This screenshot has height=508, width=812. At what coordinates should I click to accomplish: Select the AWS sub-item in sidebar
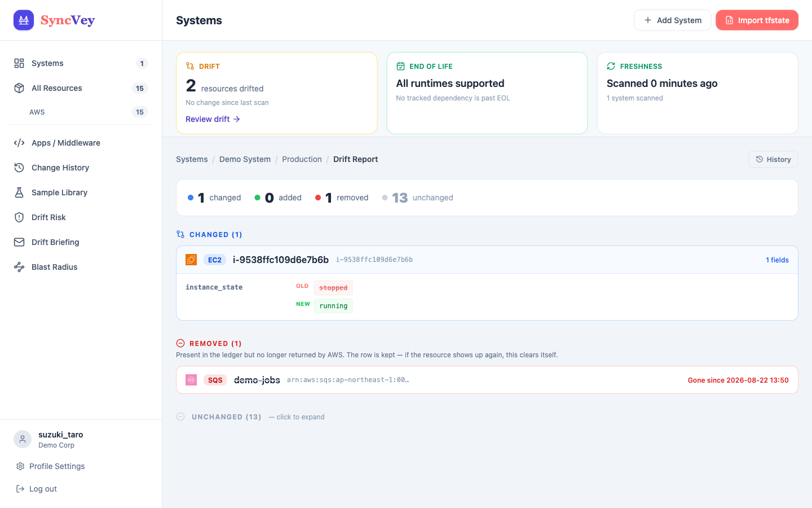click(x=81, y=112)
